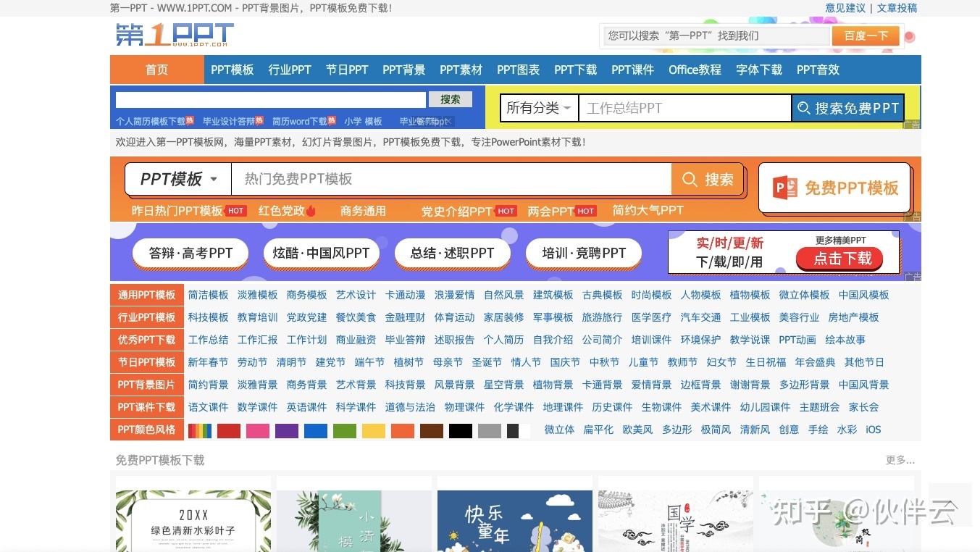Screen dimensions: 980x552
Task: Choose the purple color style swatch
Action: click(x=287, y=431)
